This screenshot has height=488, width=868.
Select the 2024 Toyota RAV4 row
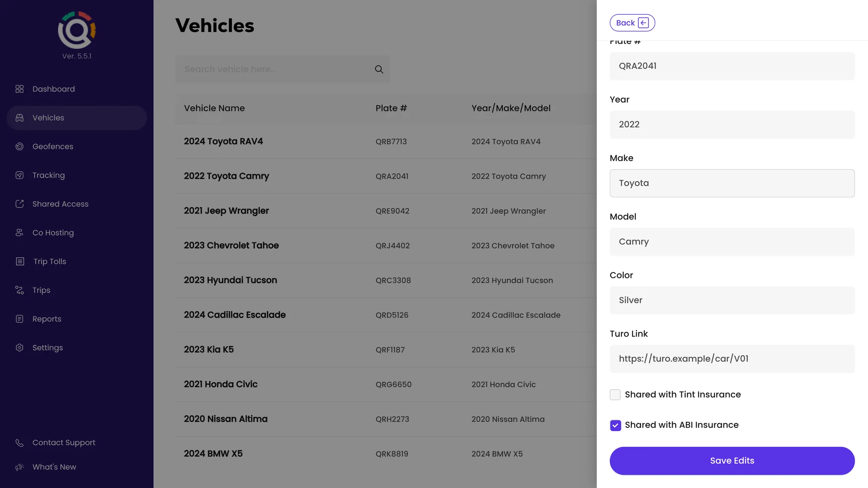click(x=386, y=141)
